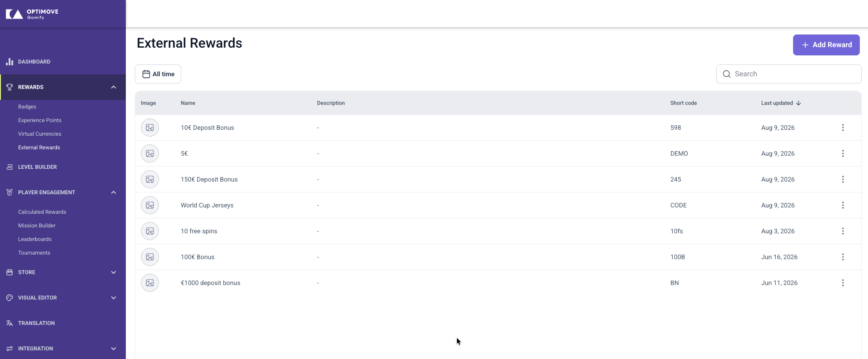
Task: Open Mission Builder page
Action: pyautogui.click(x=37, y=226)
